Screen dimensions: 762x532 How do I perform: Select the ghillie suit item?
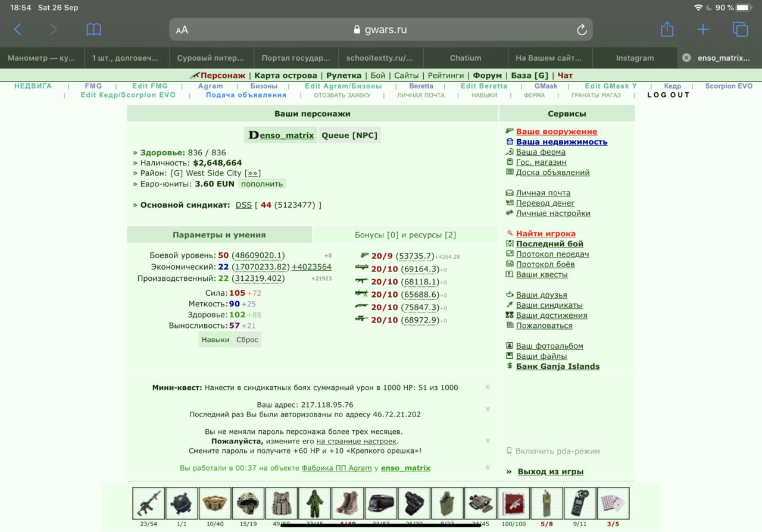[x=314, y=503]
